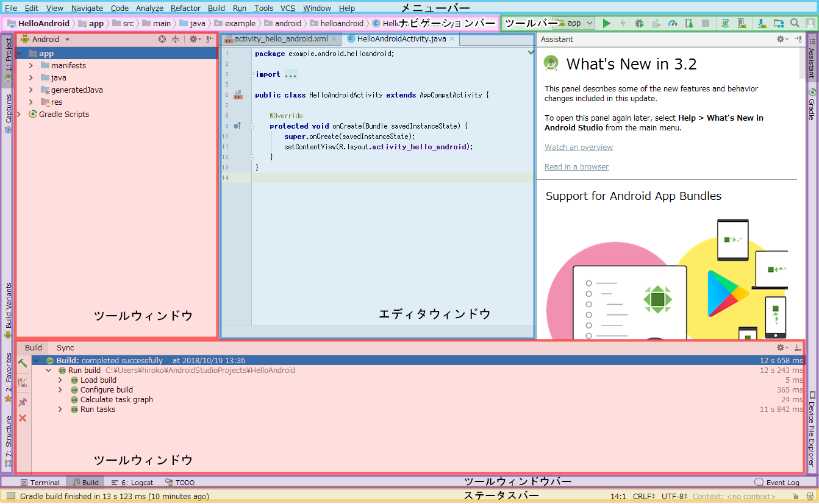
Task: Open the Terminal tool window tab
Action: click(40, 482)
